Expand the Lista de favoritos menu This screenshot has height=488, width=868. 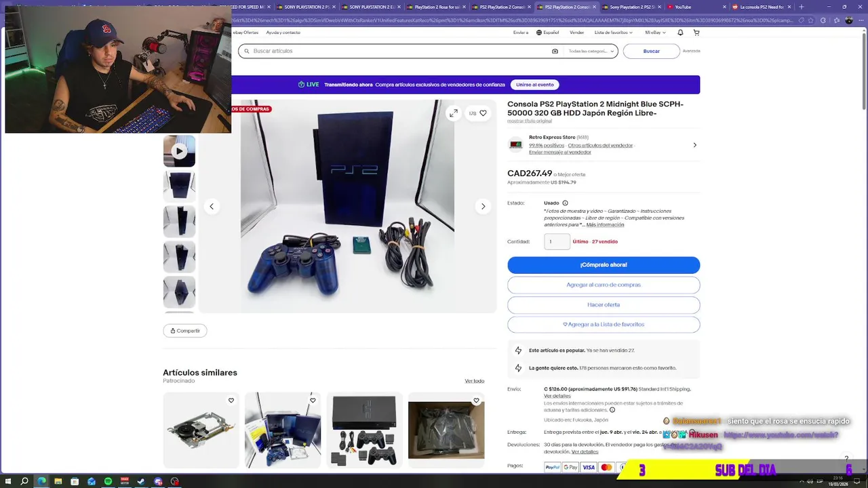pos(614,33)
